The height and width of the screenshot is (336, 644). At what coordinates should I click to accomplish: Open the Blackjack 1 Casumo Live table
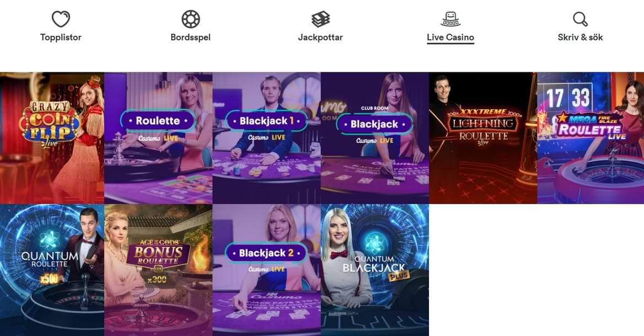click(x=266, y=138)
